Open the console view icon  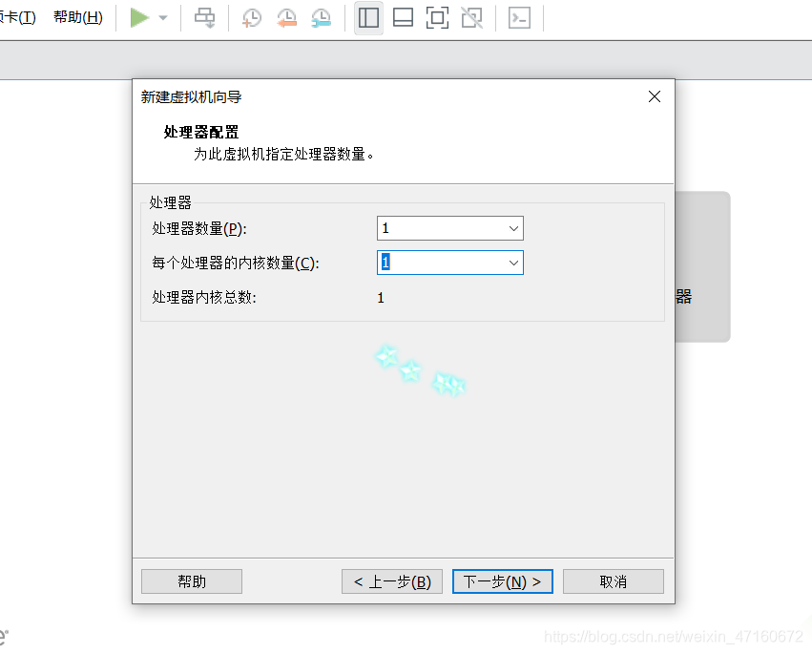coord(519,18)
